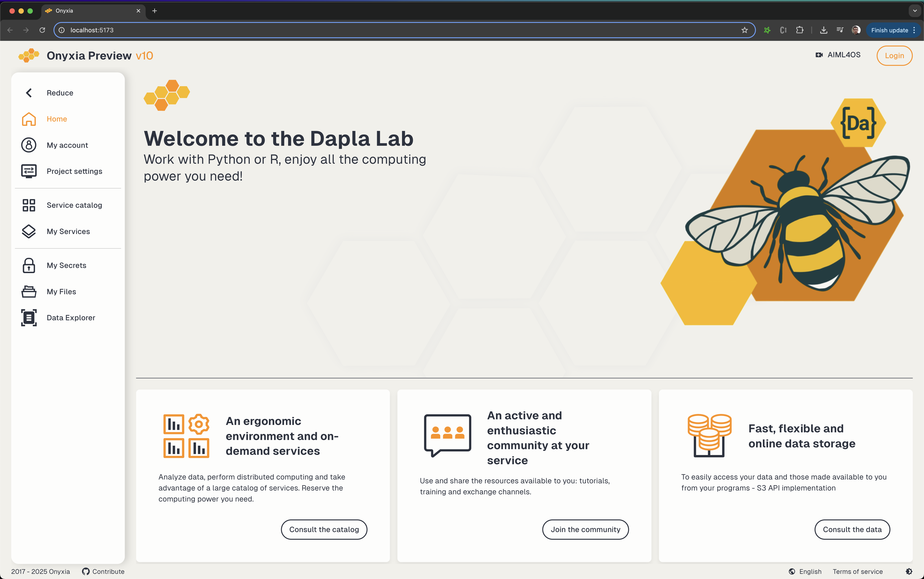Open the Home sidebar icon
The height and width of the screenshot is (579, 924).
(29, 119)
